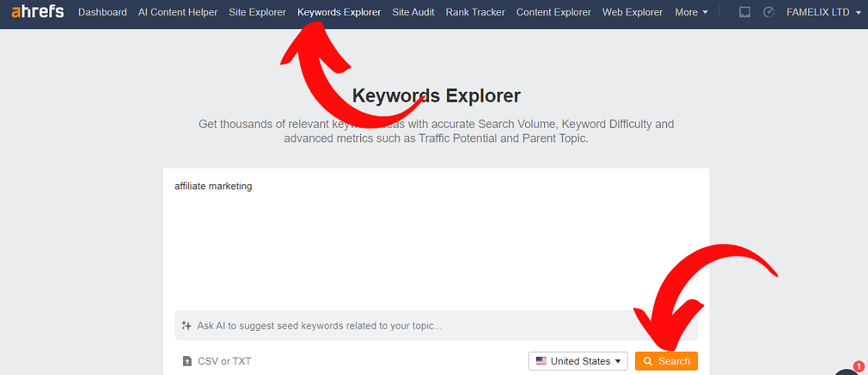Image resolution: width=868 pixels, height=375 pixels.
Task: Click the file upload icon
Action: [x=187, y=361]
